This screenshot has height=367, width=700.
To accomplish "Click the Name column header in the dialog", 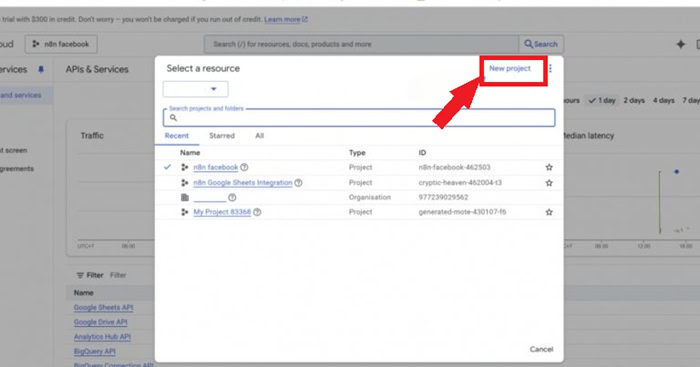I will coord(190,153).
